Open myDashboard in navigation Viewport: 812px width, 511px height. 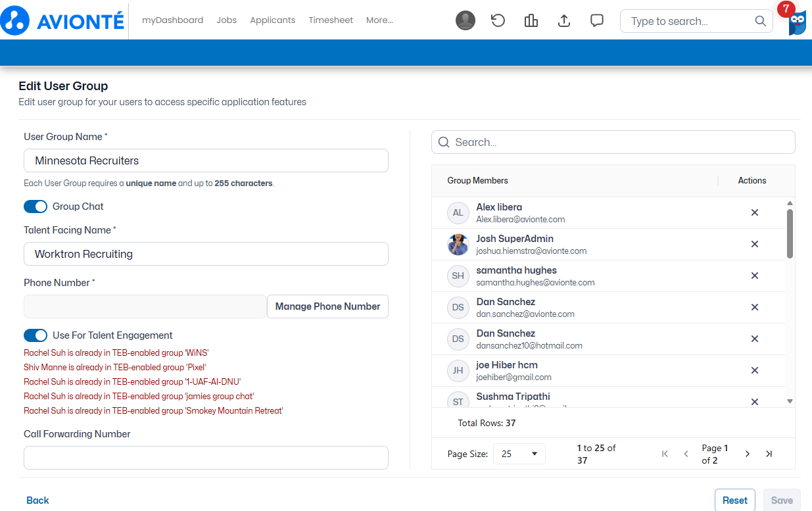coord(173,20)
